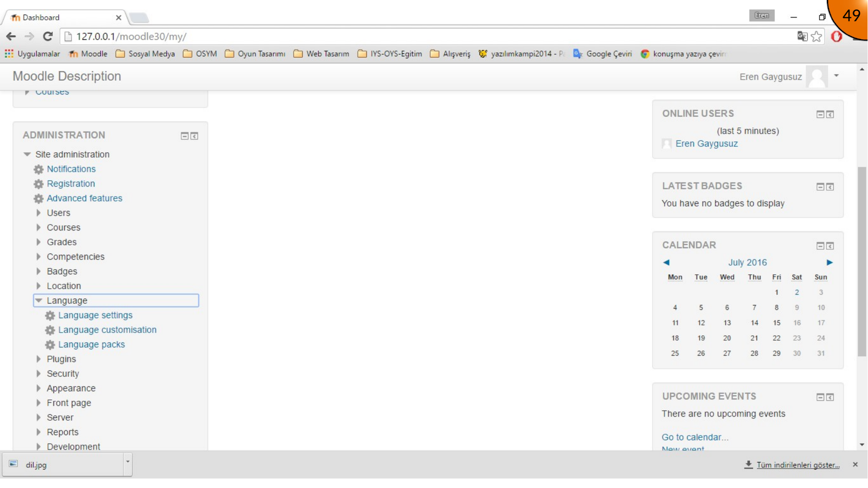Screen dimensions: 868x488
Task: Go to next month in calendar
Action: tap(830, 263)
